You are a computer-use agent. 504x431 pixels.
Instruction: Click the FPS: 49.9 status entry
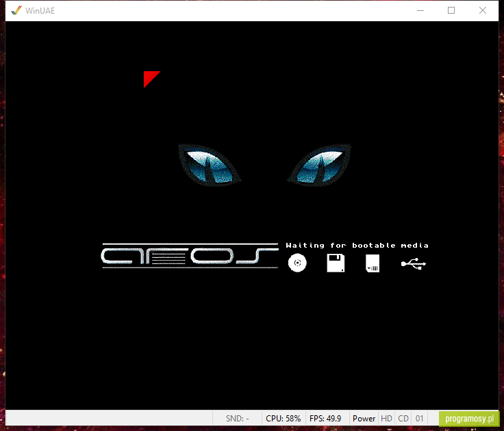325,419
